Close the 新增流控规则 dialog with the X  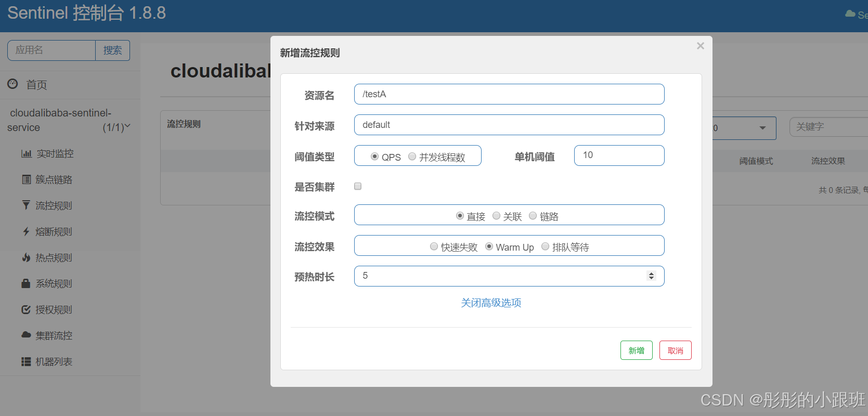[701, 46]
